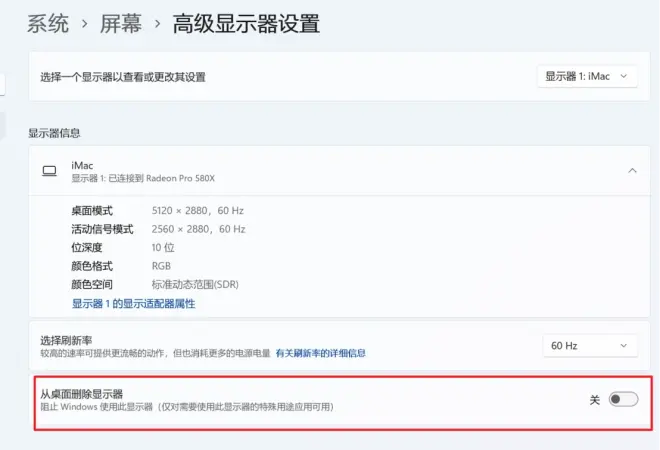The height and width of the screenshot is (450, 660).
Task: Open the 60 Hz refresh rate dropdown
Action: click(x=590, y=346)
